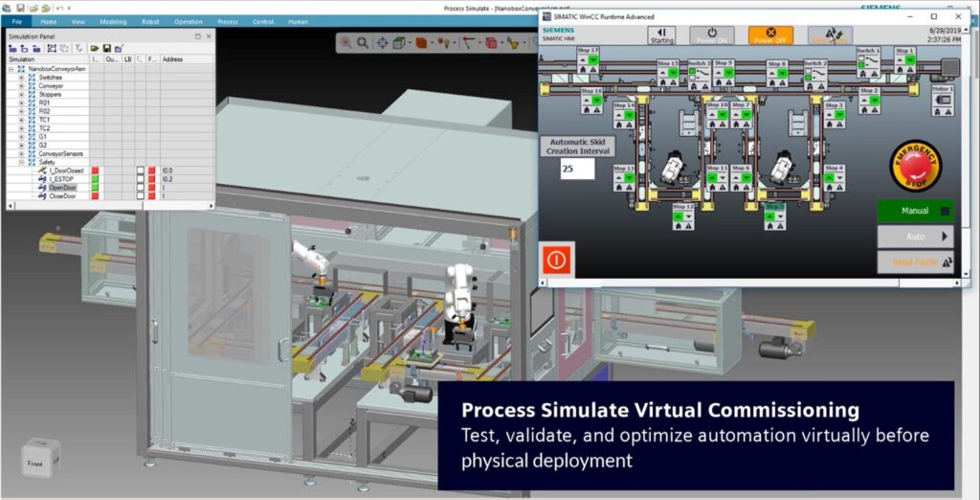Open the Robot menu tab
Screen dimensions: 980x500
click(149, 20)
